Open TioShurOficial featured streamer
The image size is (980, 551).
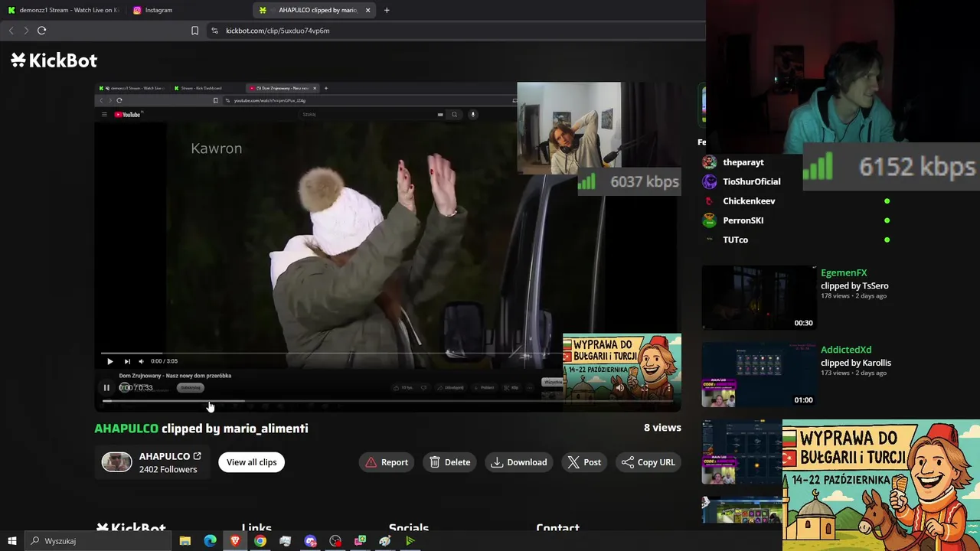(x=752, y=181)
